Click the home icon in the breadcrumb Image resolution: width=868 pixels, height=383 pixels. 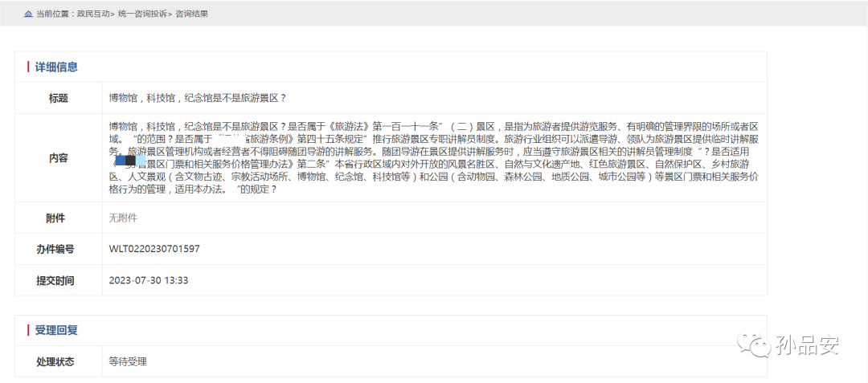pos(29,14)
